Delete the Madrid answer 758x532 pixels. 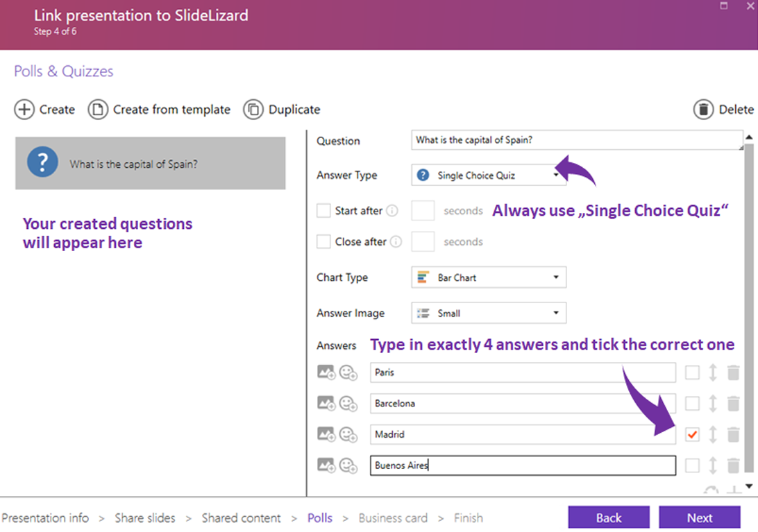coord(733,434)
